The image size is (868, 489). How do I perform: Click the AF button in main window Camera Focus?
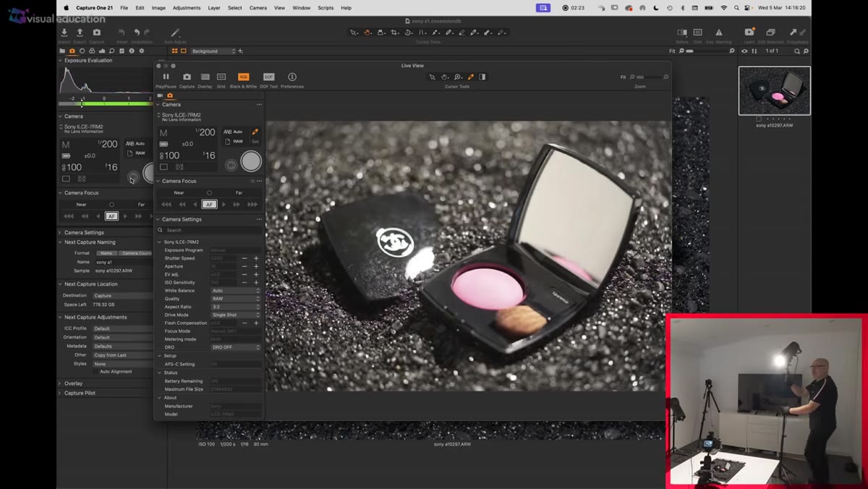point(111,216)
